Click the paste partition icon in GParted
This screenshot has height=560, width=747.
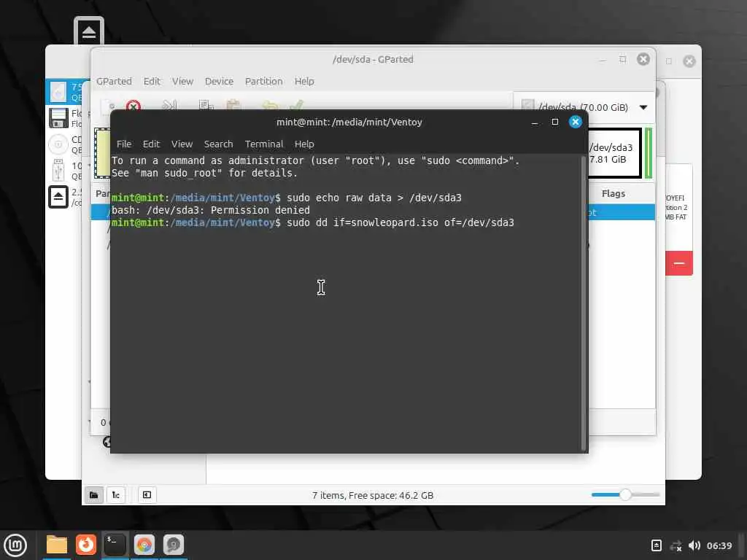click(x=233, y=105)
